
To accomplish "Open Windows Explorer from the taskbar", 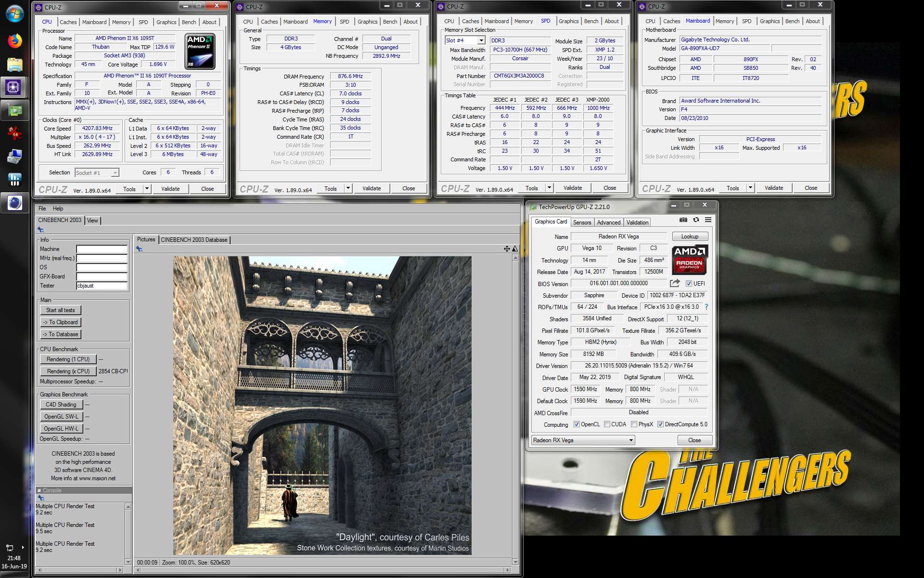I will point(14,65).
